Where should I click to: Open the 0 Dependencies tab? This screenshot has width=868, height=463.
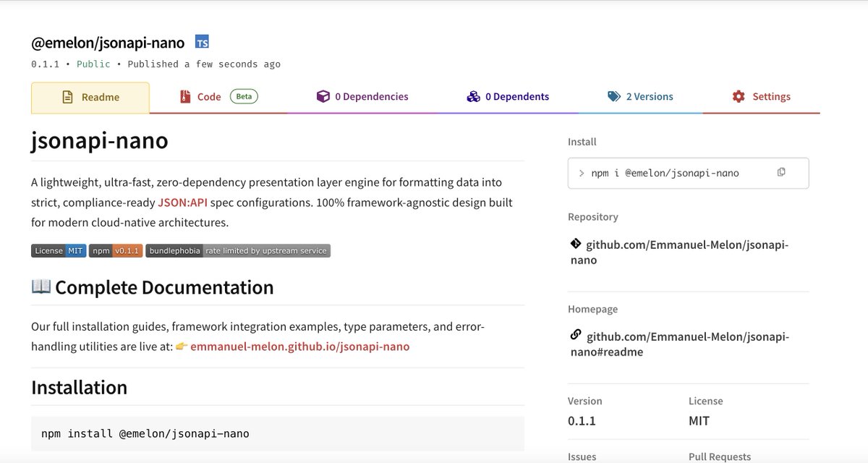[x=362, y=96]
